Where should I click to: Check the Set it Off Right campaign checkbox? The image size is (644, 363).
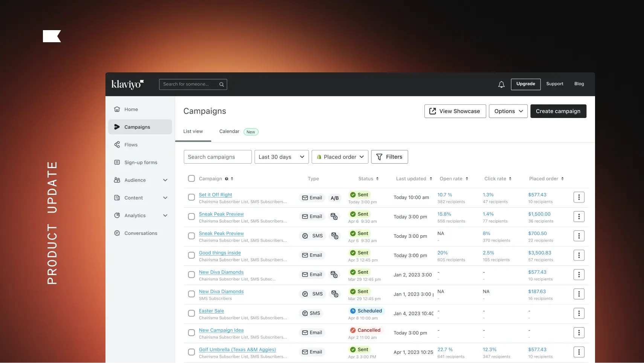tap(191, 197)
